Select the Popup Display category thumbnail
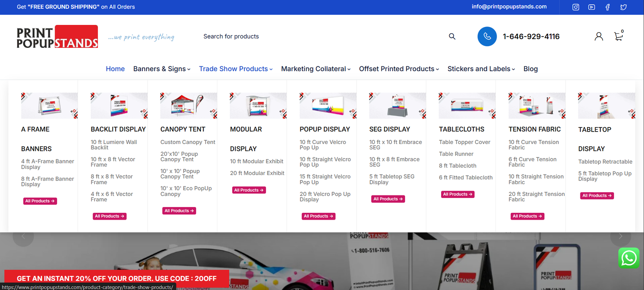Viewport: 644px width, 290px height. pyautogui.click(x=328, y=105)
